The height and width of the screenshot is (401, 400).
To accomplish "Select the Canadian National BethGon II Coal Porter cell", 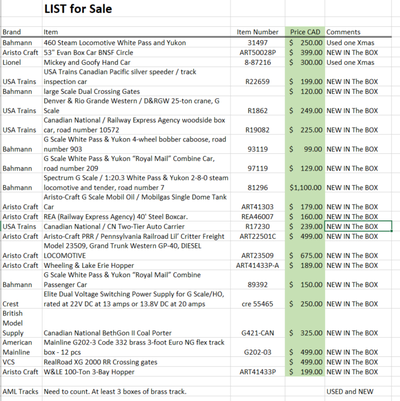I will click(x=136, y=323).
